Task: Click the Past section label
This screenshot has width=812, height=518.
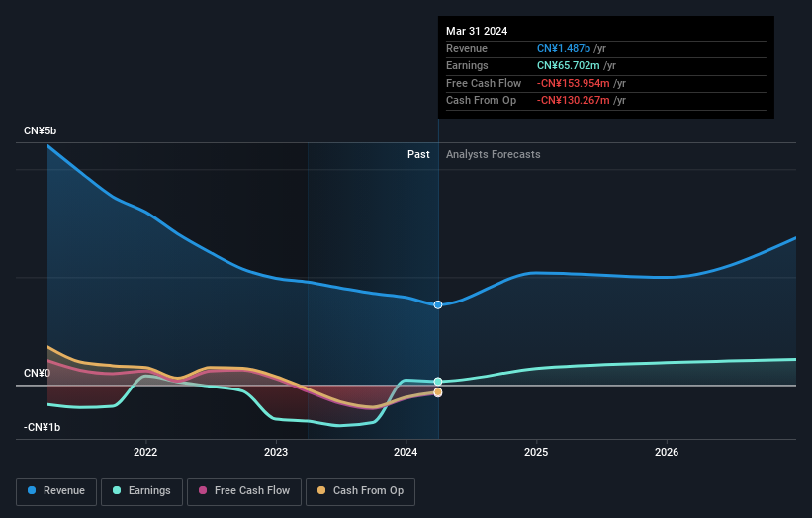Action: [418, 155]
